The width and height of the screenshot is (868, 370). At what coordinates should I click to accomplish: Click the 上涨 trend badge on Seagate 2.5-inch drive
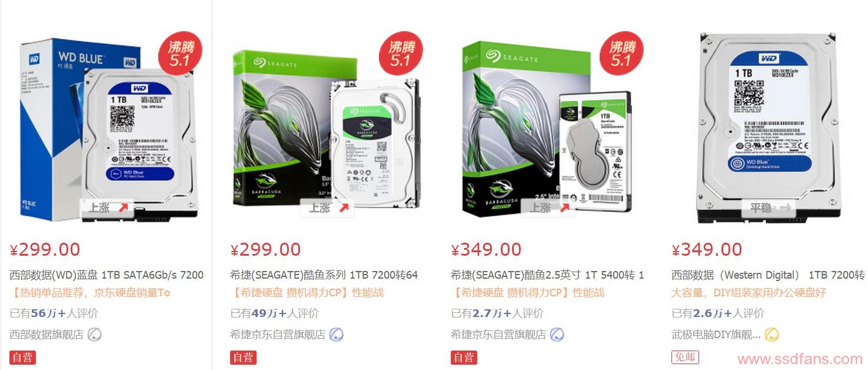click(548, 208)
